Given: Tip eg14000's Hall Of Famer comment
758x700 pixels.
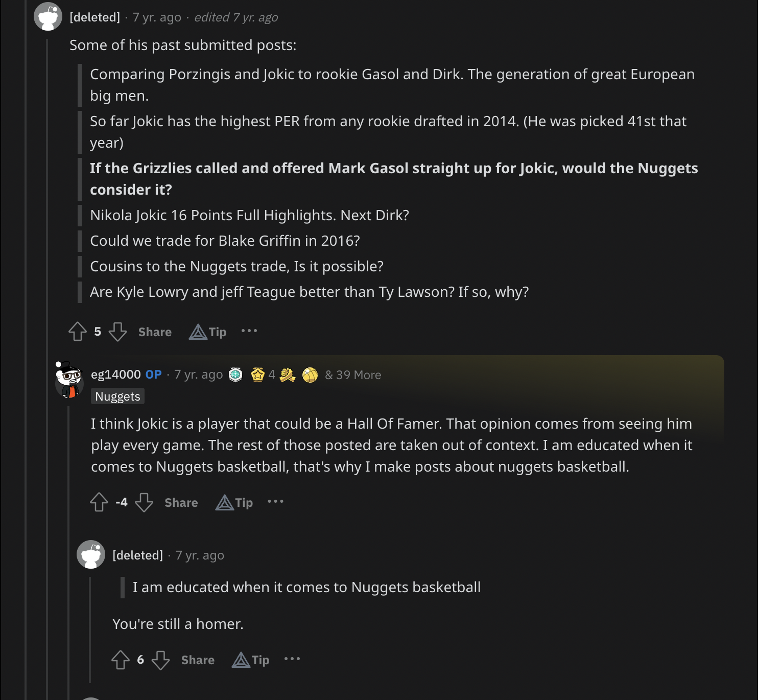Looking at the screenshot, I should click(234, 503).
